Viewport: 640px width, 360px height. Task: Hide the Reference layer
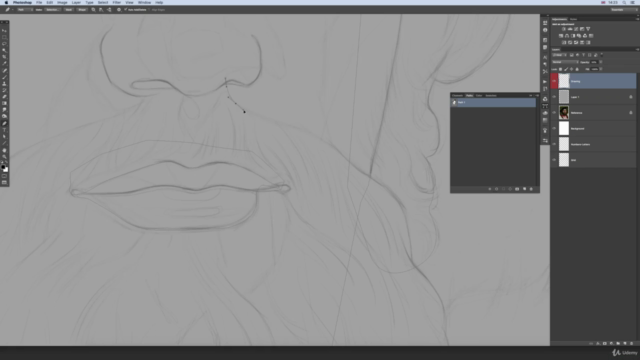pyautogui.click(x=554, y=113)
